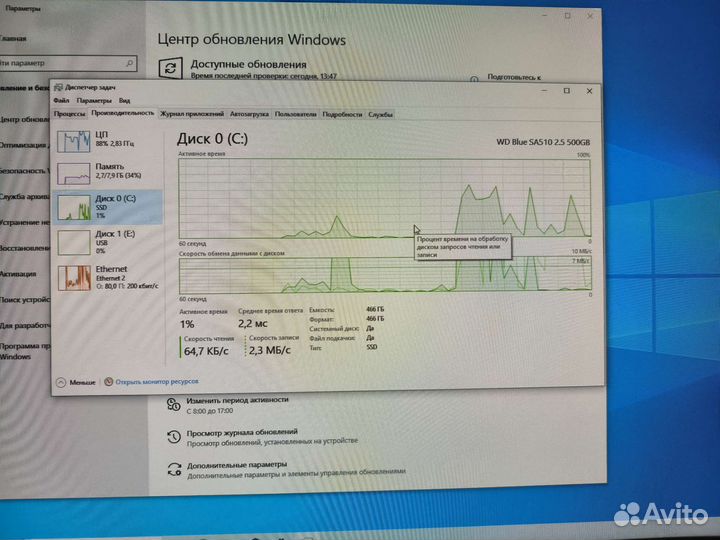
Task: Select Диск 1 (E:) USB item
Action: pyautogui.click(x=108, y=242)
